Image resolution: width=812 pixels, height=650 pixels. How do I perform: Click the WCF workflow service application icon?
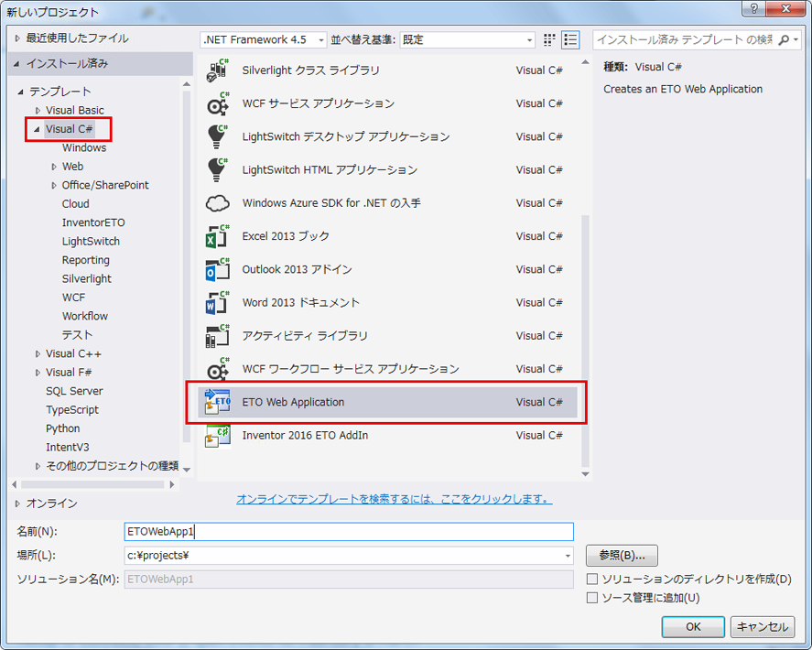(x=218, y=369)
